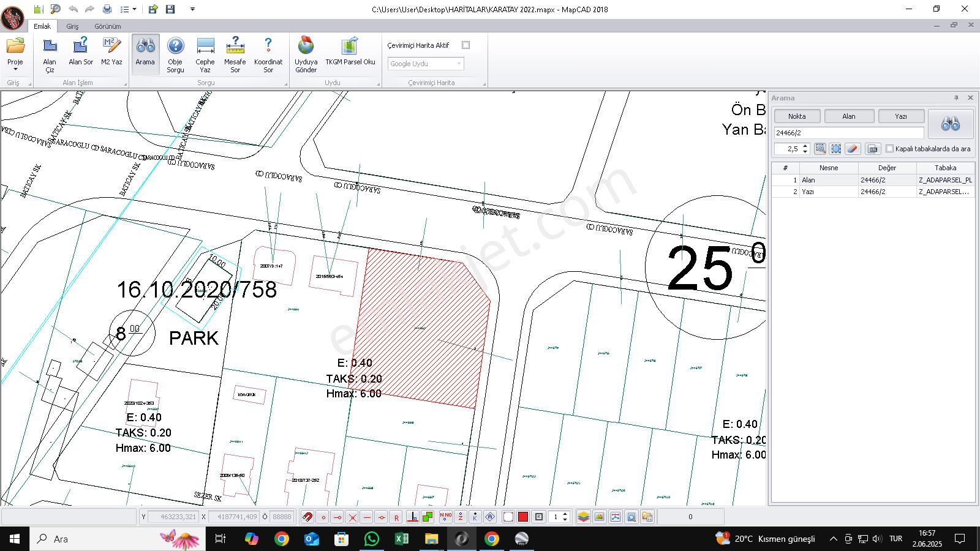Pin the Arama panel
This screenshot has height=551, width=980.
point(956,98)
